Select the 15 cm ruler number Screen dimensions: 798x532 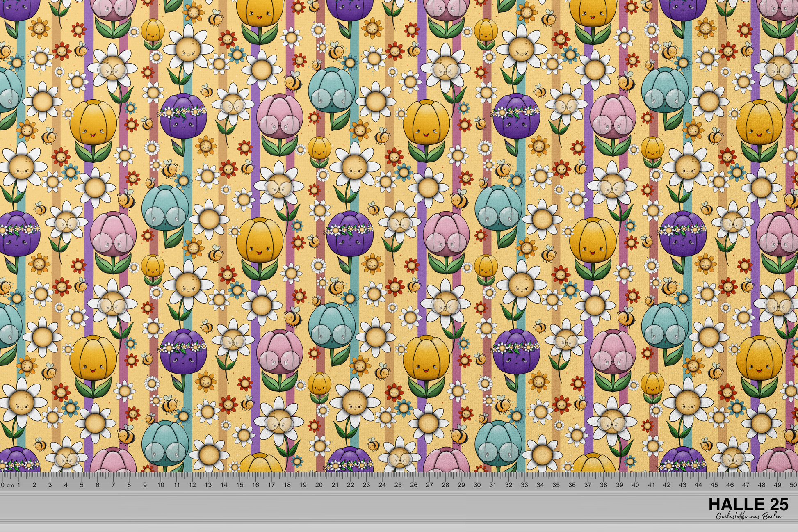(239, 485)
